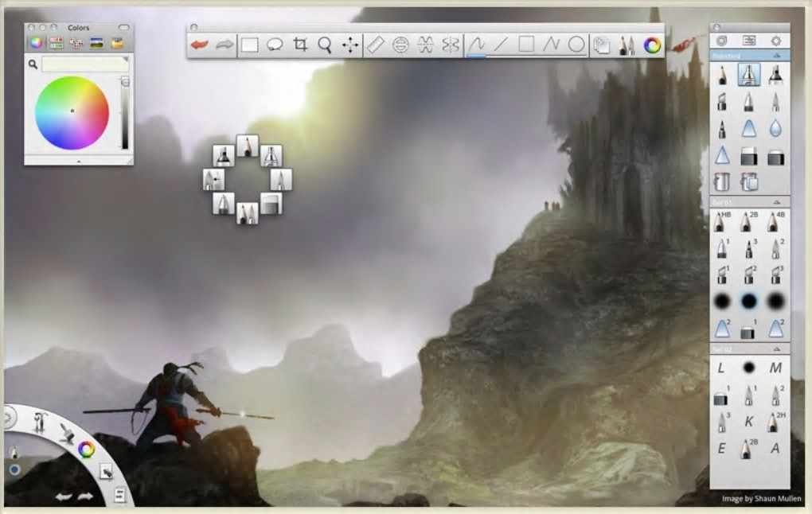This screenshot has height=514, width=812.
Task: Select the rectangular marquee selection tool
Action: coord(250,45)
